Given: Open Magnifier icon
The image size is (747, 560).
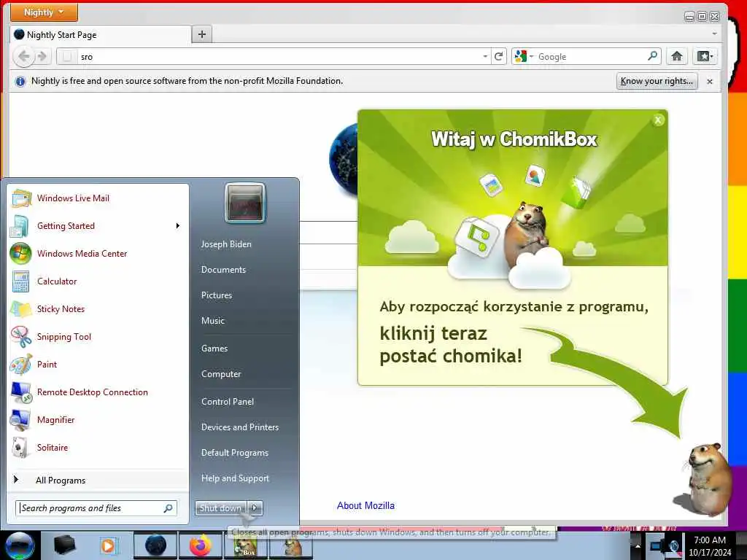Looking at the screenshot, I should (20, 419).
